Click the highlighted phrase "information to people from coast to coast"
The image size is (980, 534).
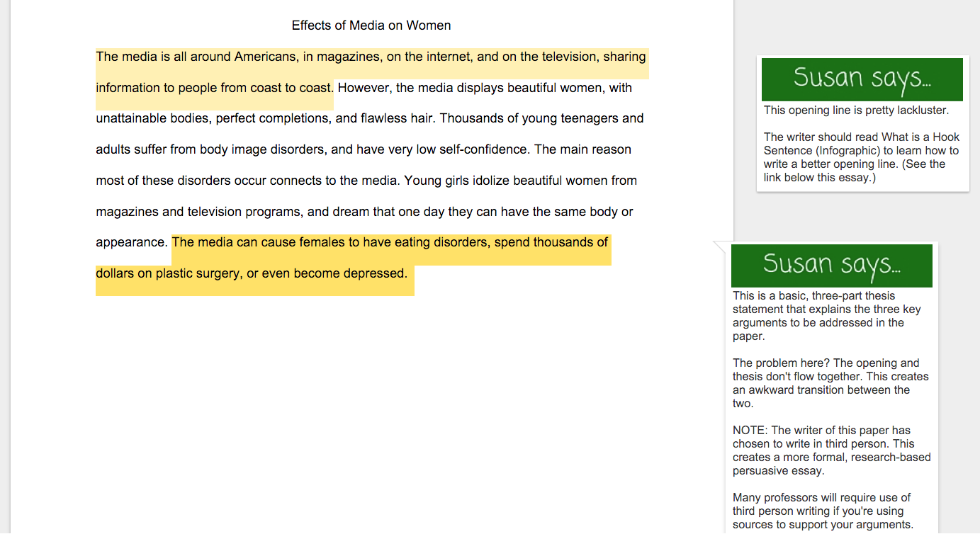point(214,88)
